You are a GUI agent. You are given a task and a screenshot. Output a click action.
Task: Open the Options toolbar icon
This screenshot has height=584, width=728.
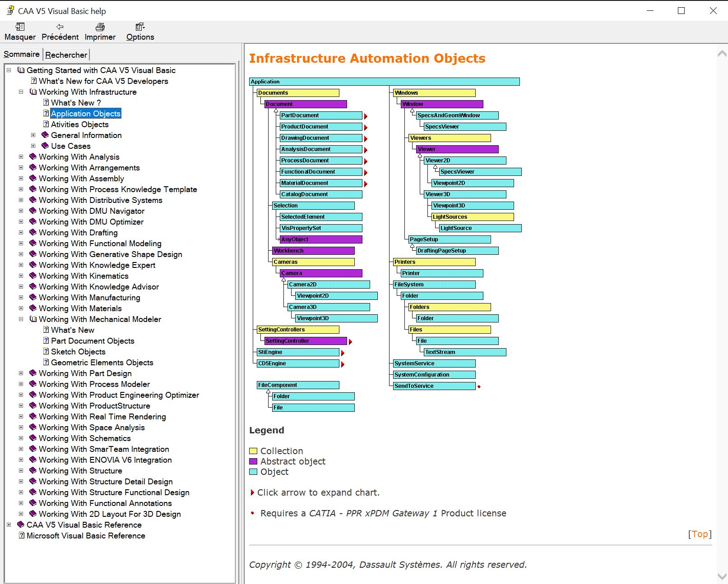(x=140, y=27)
